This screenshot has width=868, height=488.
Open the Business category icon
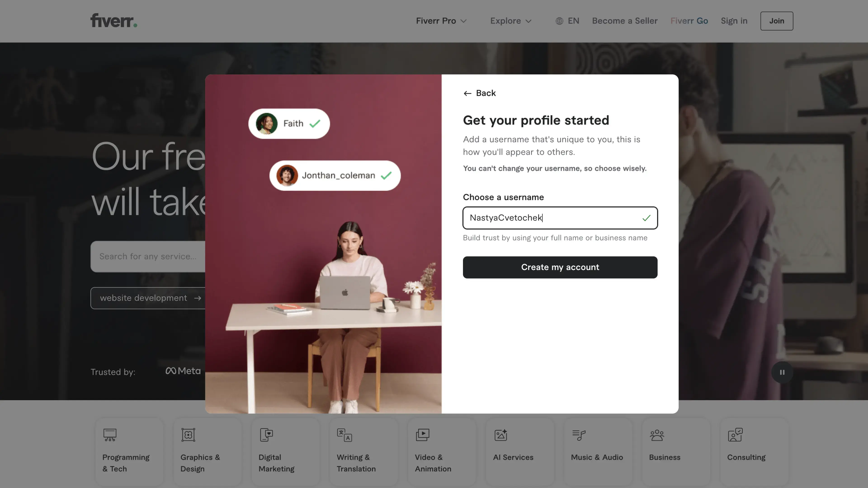657,435
